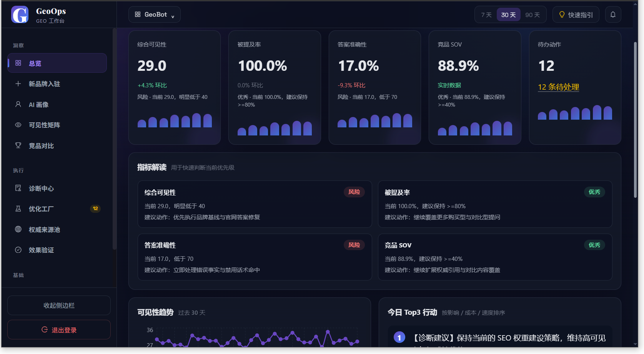The image size is (644, 354).
Task: Go to 总览 in the sidebar
Action: 57,63
